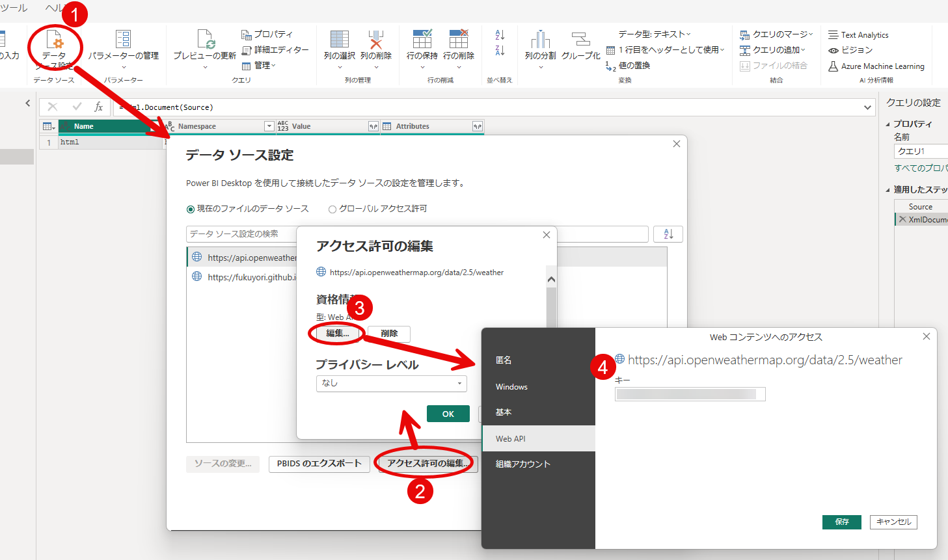Click アクセス許可の編集 button

click(x=428, y=464)
